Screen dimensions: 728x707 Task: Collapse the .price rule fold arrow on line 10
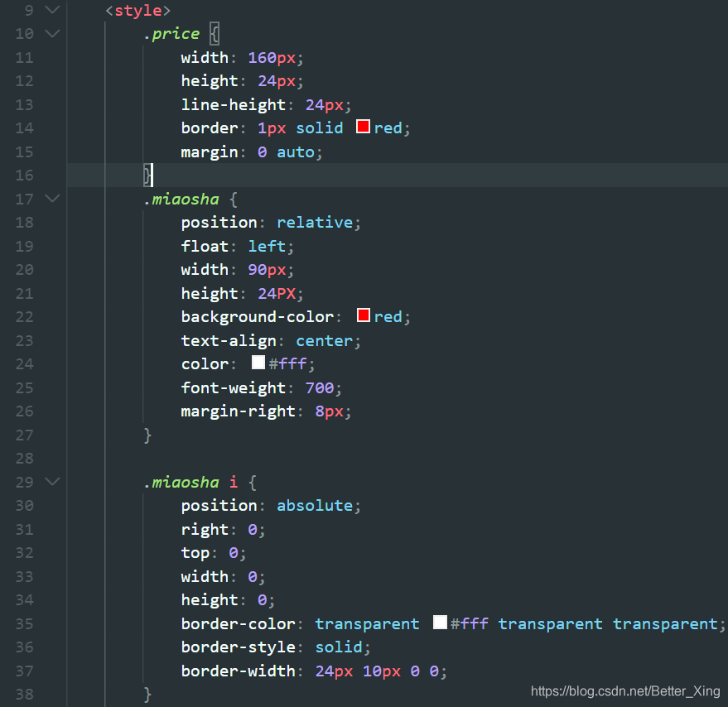click(x=52, y=33)
